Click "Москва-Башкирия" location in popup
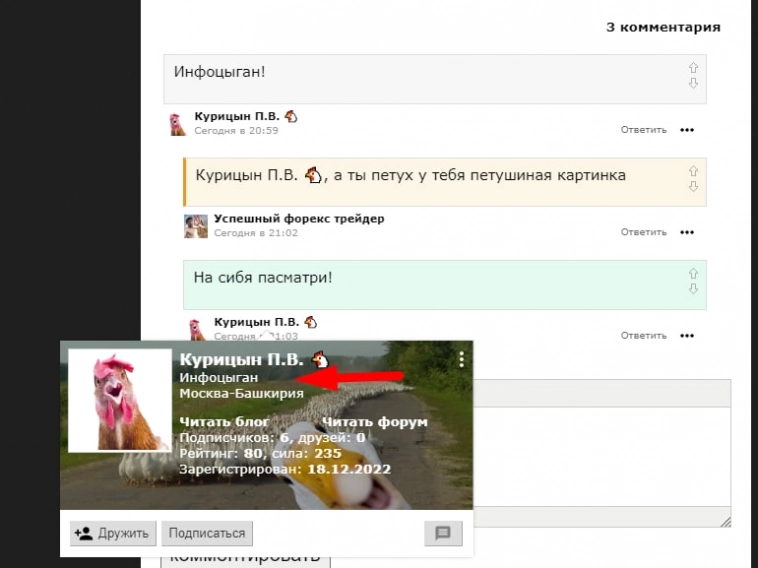The width and height of the screenshot is (758, 568). pos(241,393)
